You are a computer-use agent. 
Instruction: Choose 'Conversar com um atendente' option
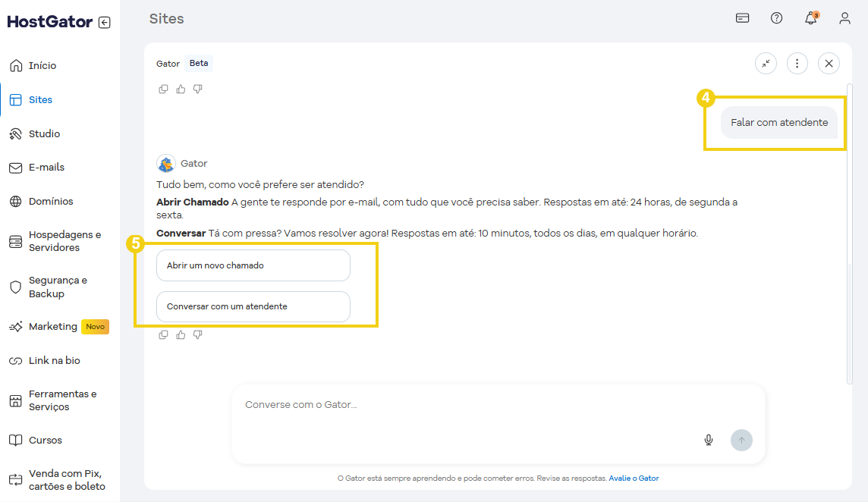[x=253, y=307]
